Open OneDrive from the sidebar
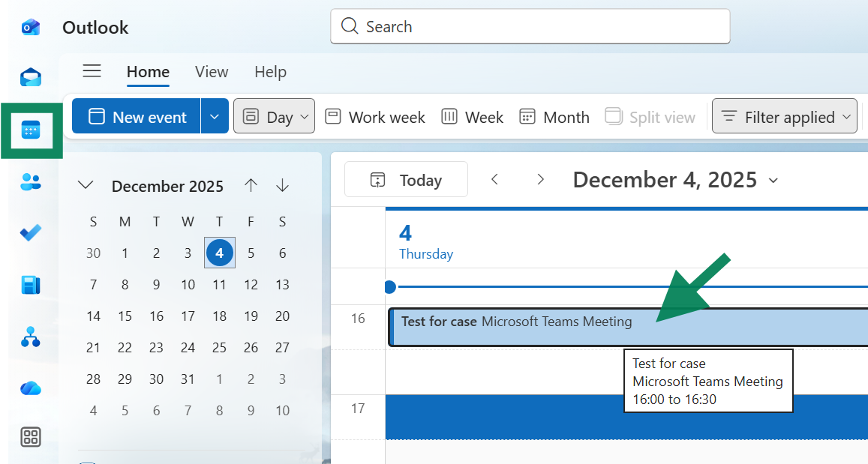The height and width of the screenshot is (464, 868). [31, 388]
